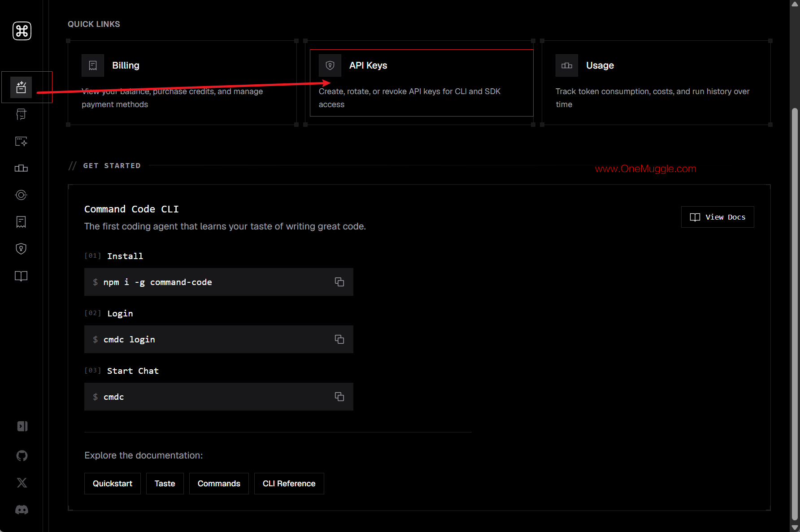Open the docs book icon in sidebar
The height and width of the screenshot is (532, 800).
pyautogui.click(x=21, y=276)
